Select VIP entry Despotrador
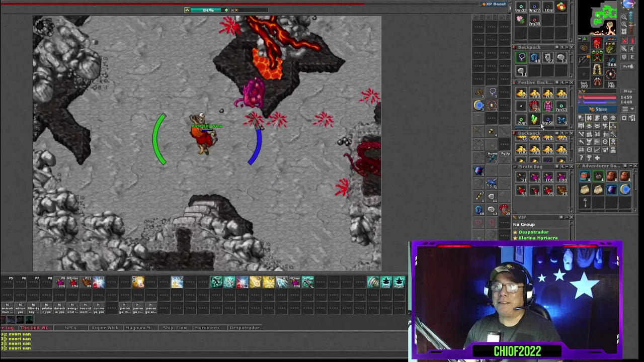This screenshot has height=362, width=644. tap(533, 232)
